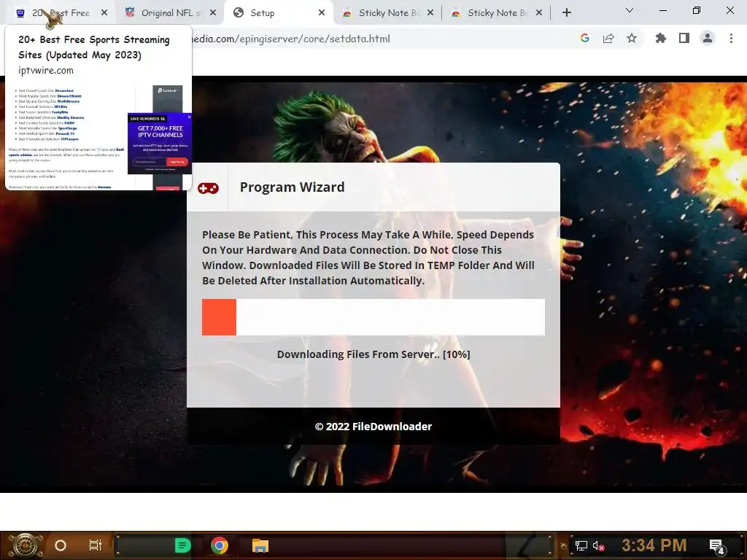Click the Program Wizard heading

pos(292,187)
